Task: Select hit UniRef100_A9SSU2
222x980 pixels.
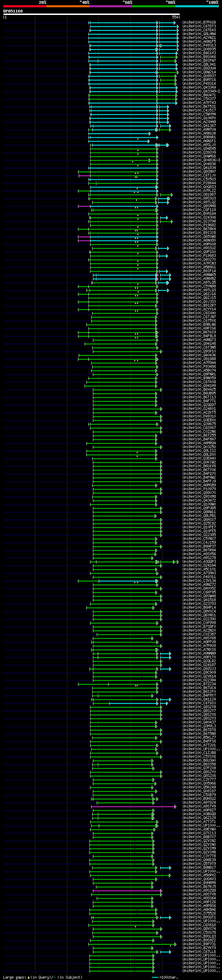Action: 199,248
